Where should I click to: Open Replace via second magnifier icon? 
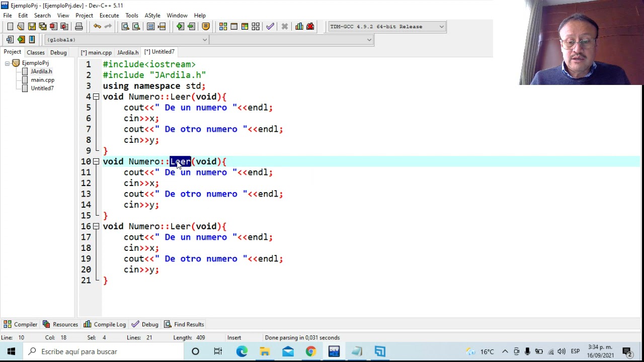pyautogui.click(x=136, y=27)
